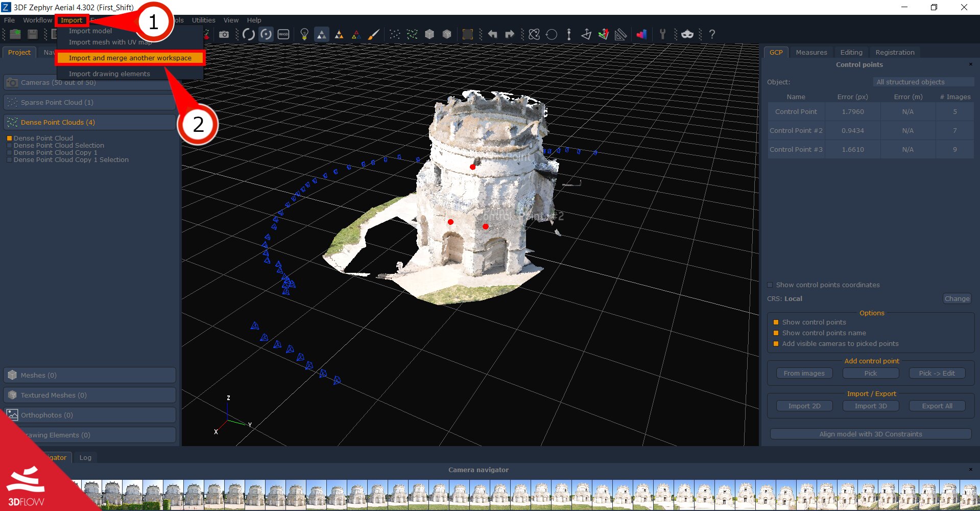The height and width of the screenshot is (511, 980).
Task: Select the paint brush tool
Action: tap(374, 34)
